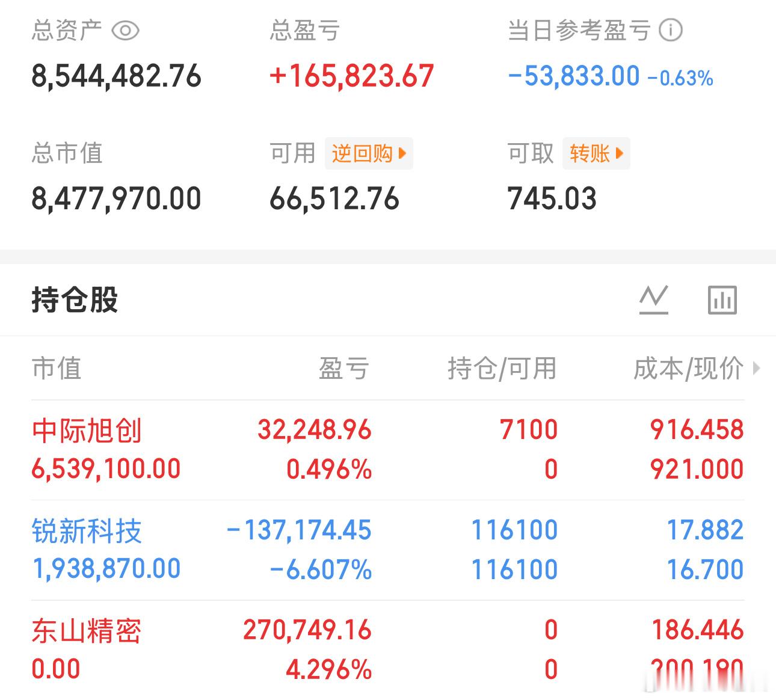
Task: Show holdings bar chart view icon
Action: click(722, 299)
